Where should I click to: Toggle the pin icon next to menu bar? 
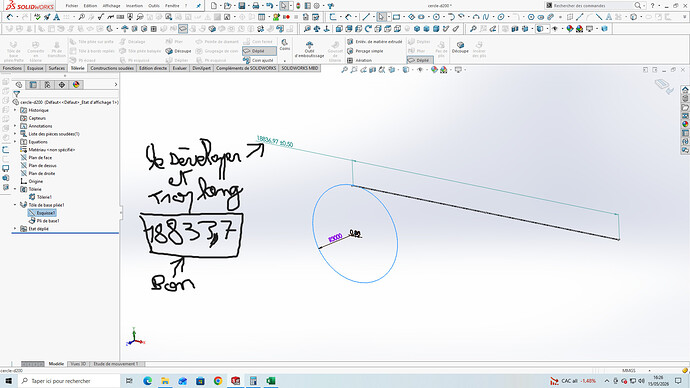pyautogui.click(x=198, y=6)
